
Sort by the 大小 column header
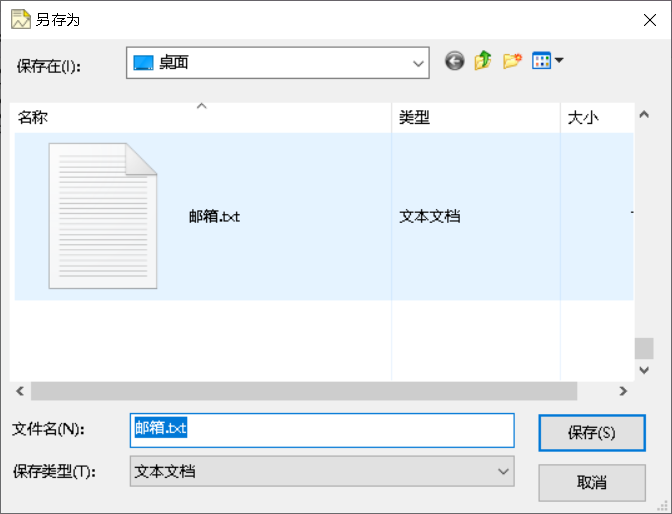click(x=597, y=117)
